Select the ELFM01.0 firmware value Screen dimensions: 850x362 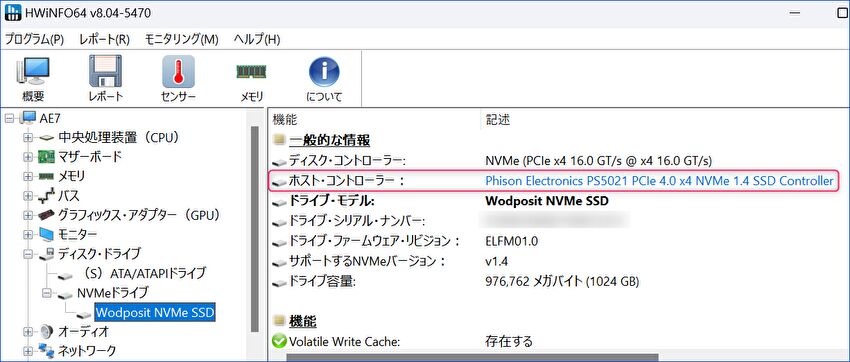pos(512,241)
